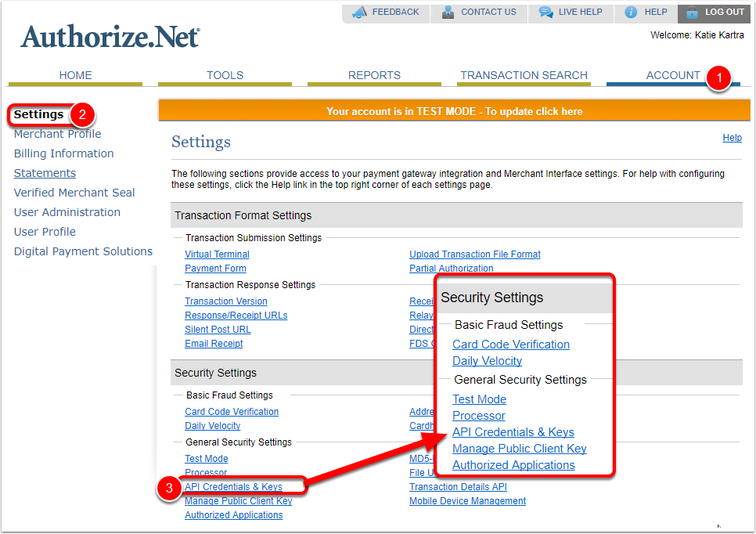756x534 pixels.
Task: Open Manage Public Client Key in main list
Action: (239, 500)
